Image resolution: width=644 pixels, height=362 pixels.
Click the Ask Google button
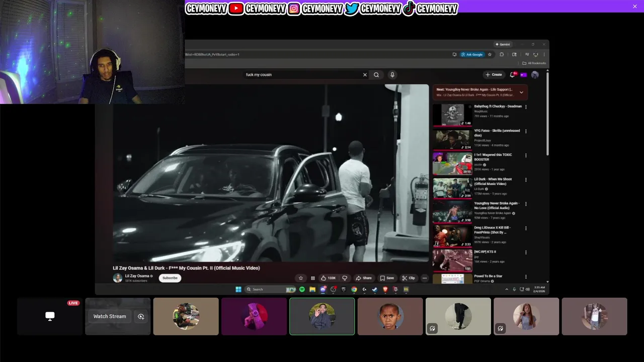(472, 54)
